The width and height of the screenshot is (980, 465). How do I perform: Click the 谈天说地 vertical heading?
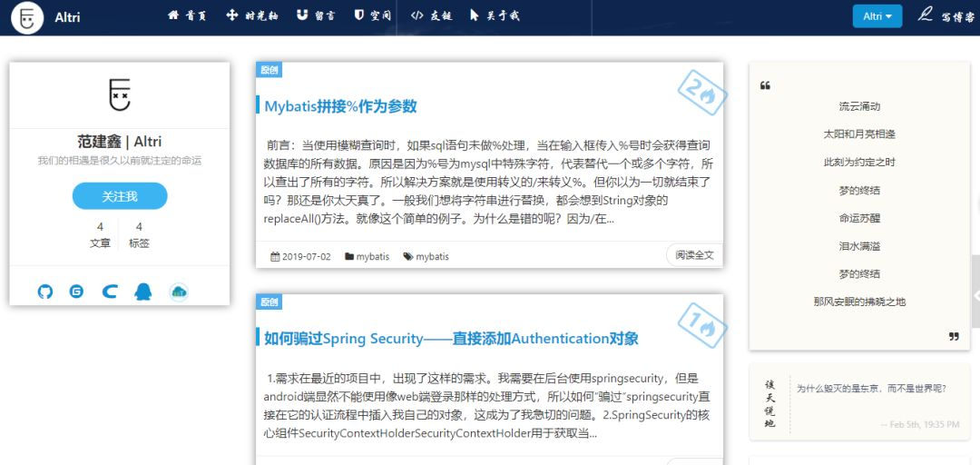point(770,404)
